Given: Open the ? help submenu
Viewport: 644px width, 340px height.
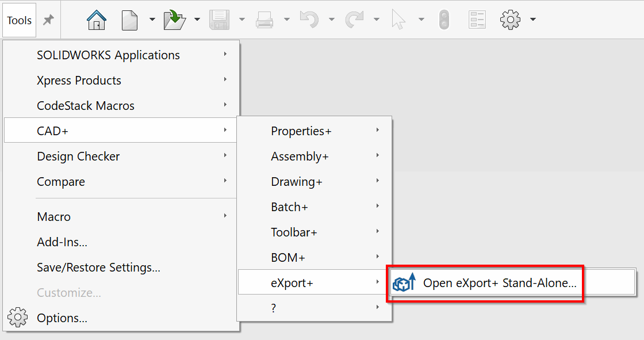Looking at the screenshot, I should (x=314, y=308).
